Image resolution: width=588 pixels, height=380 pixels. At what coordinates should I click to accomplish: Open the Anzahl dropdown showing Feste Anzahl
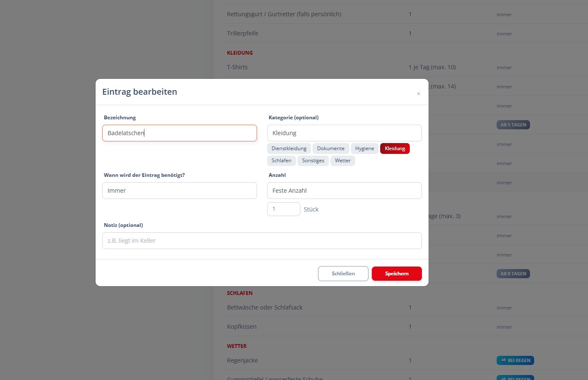pos(344,191)
